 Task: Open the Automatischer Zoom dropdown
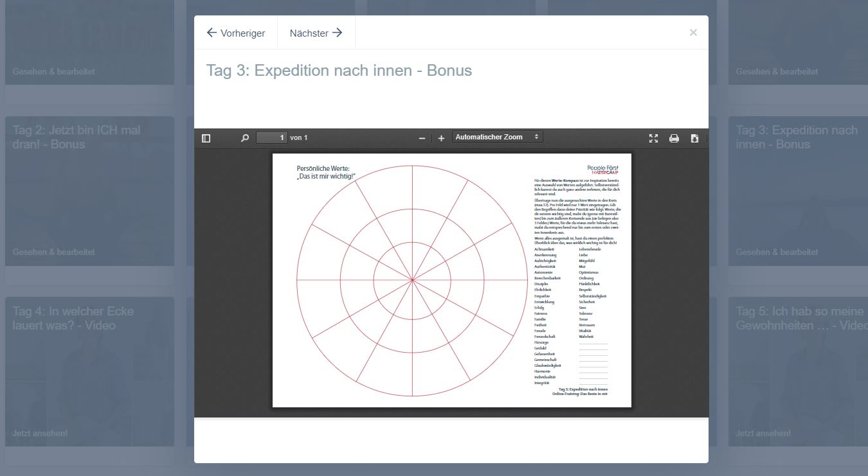[x=497, y=137]
